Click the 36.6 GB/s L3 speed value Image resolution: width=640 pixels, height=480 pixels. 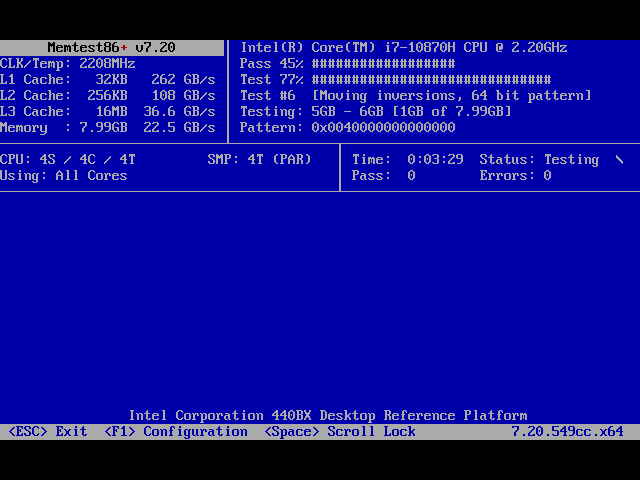(179, 111)
